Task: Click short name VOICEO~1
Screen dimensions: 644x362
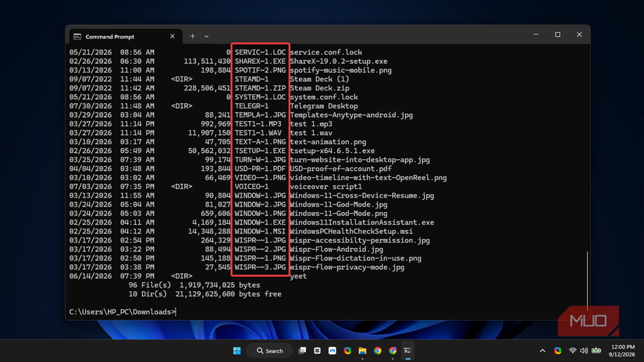Action: tap(252, 186)
